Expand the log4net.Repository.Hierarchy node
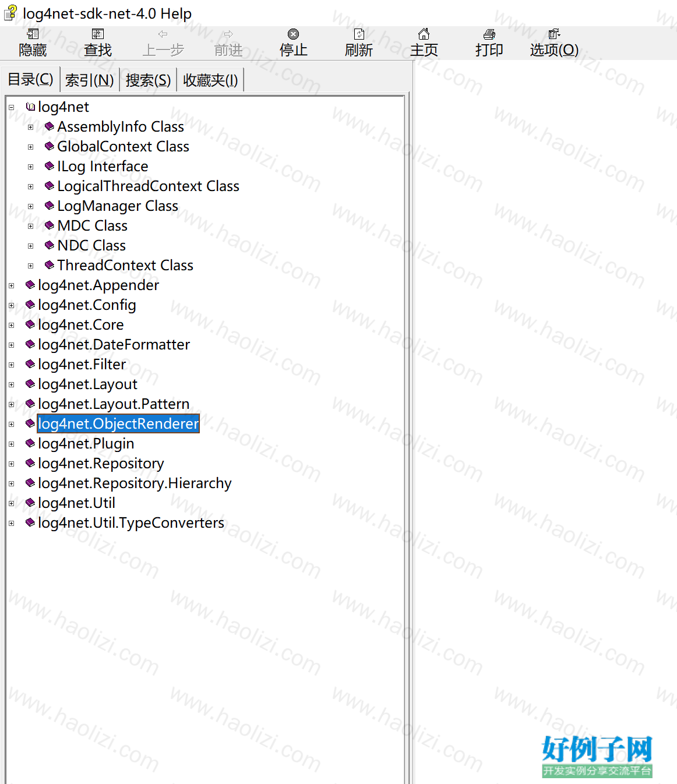This screenshot has height=784, width=677. pos(11,483)
